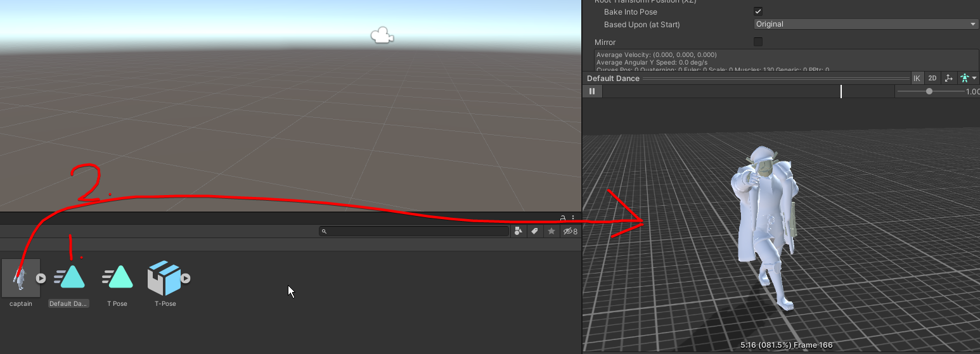Click the playback speed value 1.00
The width and height of the screenshot is (980, 354).
point(972,92)
